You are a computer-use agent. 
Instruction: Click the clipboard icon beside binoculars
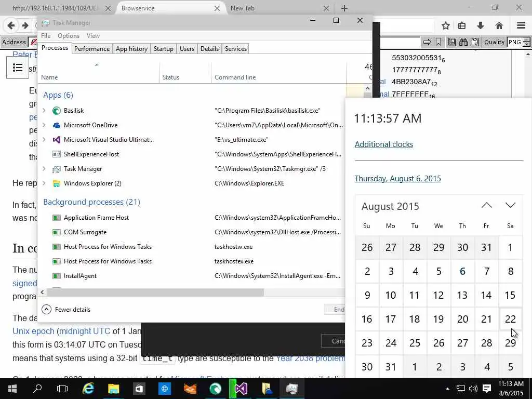click(475, 42)
